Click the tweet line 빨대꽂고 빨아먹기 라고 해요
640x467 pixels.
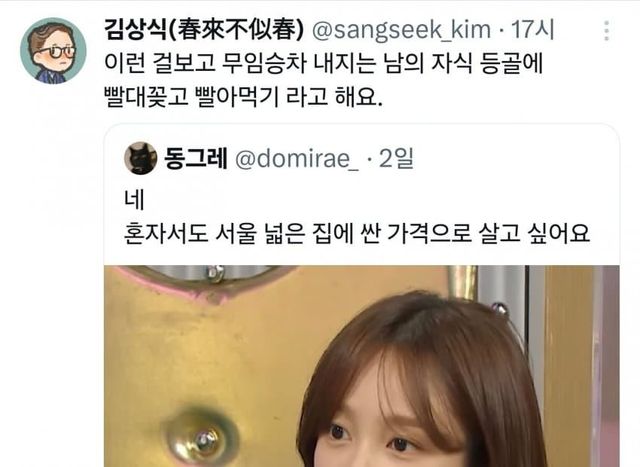click(243, 97)
